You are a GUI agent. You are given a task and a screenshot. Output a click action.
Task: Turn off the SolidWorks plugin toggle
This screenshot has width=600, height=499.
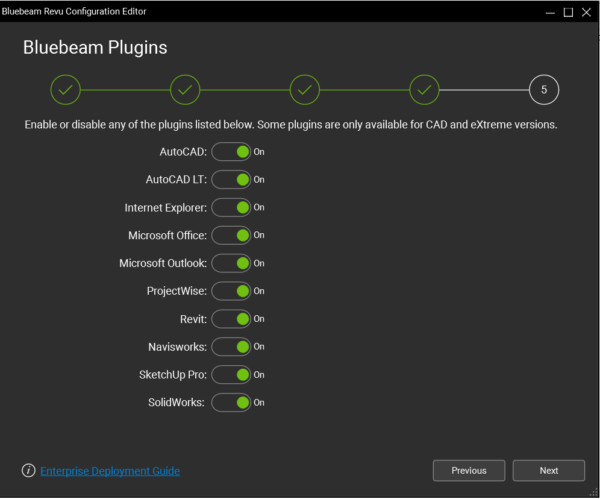point(231,403)
